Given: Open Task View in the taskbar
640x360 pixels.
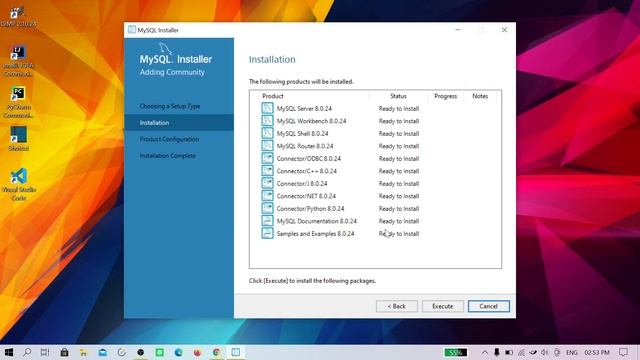Looking at the screenshot, I should pyautogui.click(x=45, y=352).
